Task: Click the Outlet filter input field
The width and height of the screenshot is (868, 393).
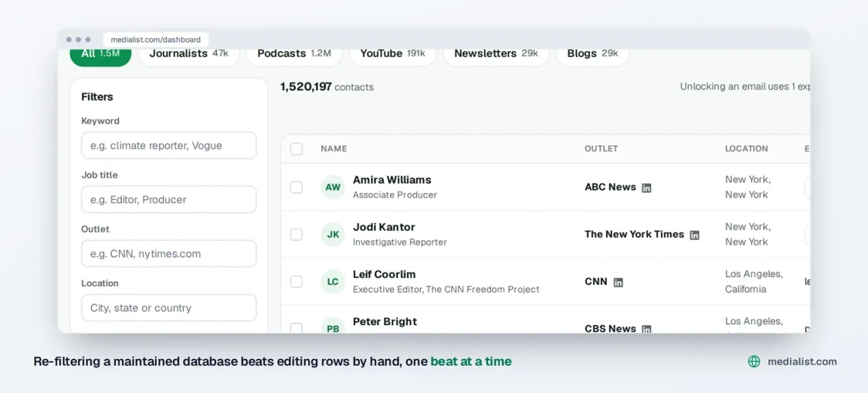Action: (169, 254)
